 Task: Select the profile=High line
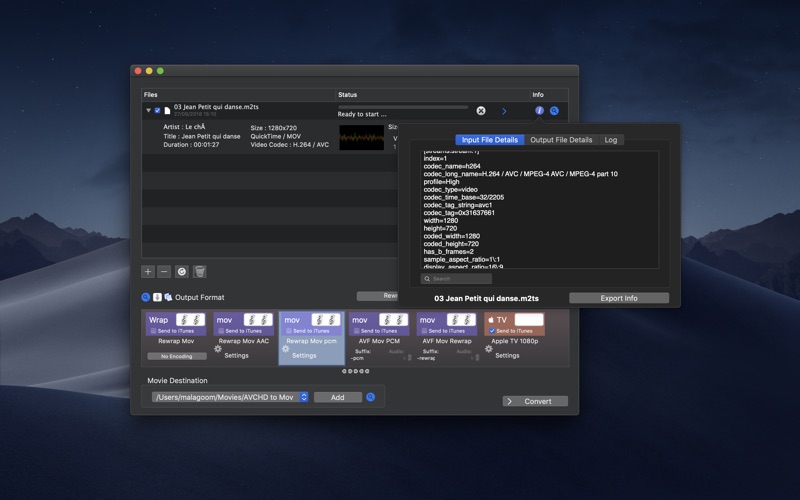441,182
